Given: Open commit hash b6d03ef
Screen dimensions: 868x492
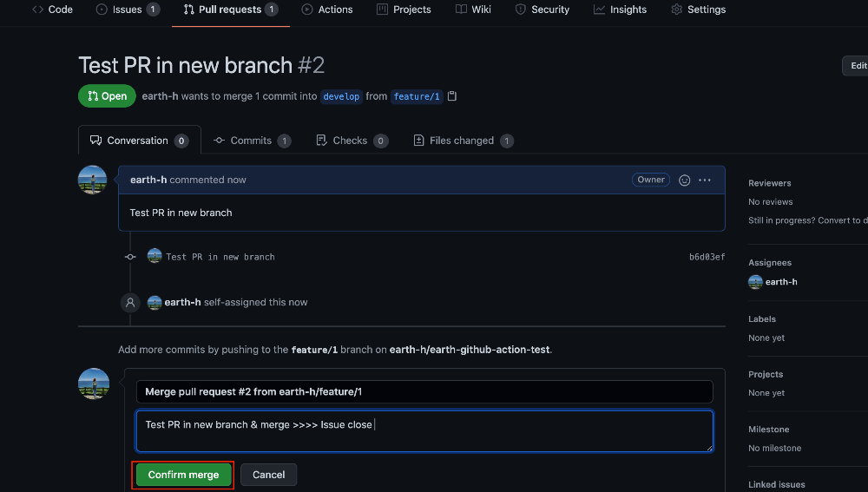Looking at the screenshot, I should pyautogui.click(x=707, y=257).
